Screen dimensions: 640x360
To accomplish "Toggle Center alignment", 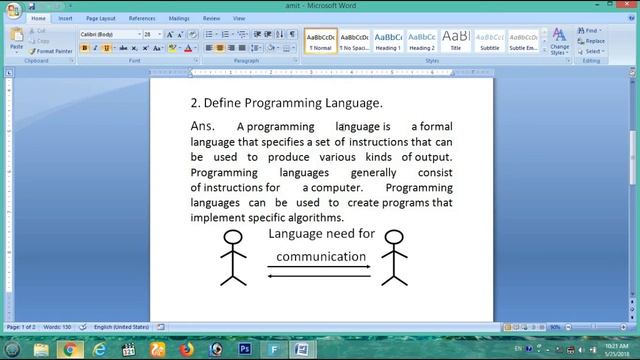I will tap(220, 48).
